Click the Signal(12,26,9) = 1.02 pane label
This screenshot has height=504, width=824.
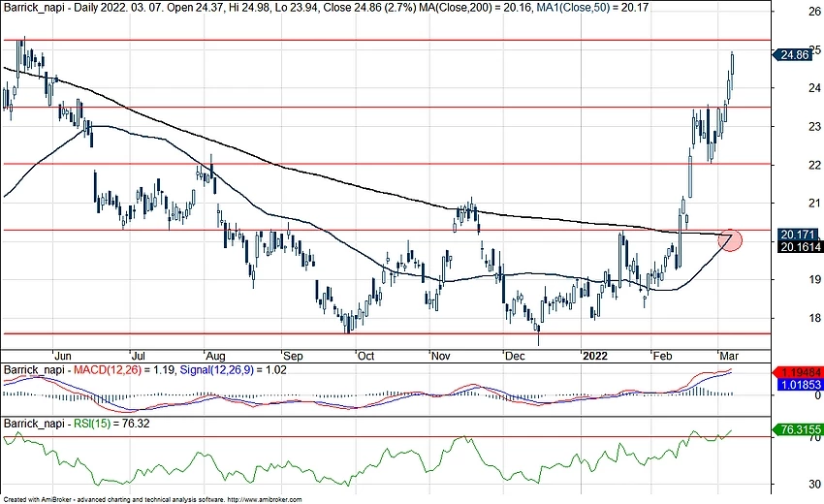(x=234, y=370)
